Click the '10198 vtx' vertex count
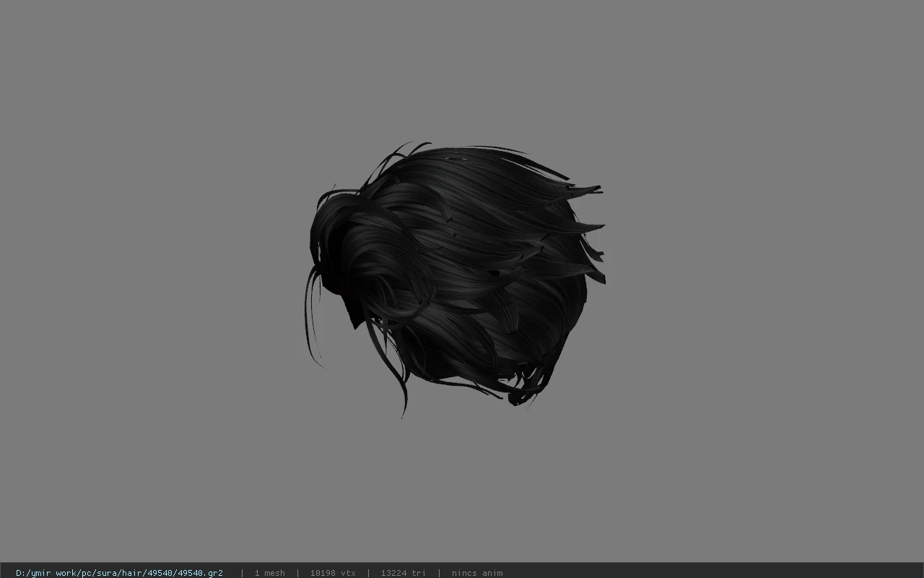Screen dimensions: 924x578 (x=333, y=573)
